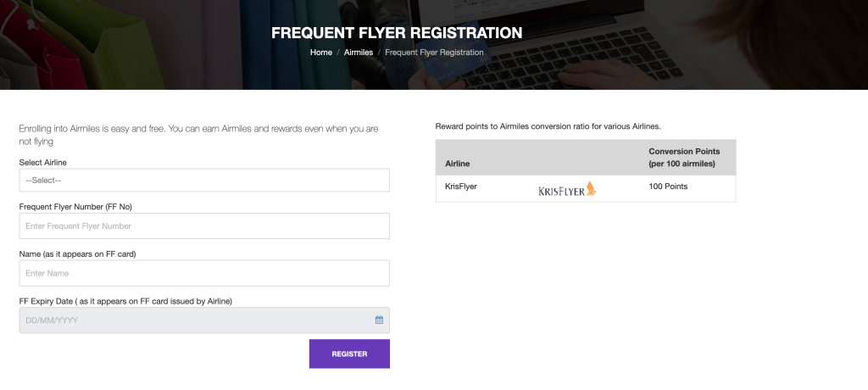Screen dimensions: 868x390
Task: Open the calendar icon in expiry date field
Action: (x=379, y=320)
